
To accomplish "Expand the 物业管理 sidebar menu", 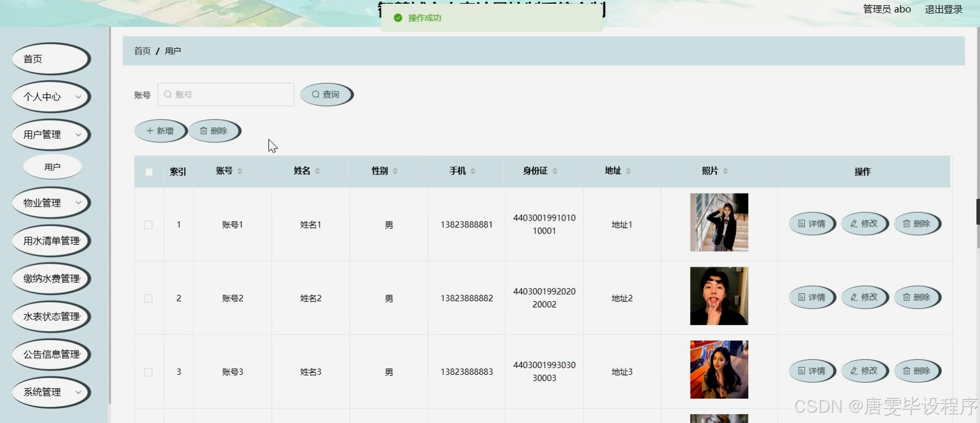I will click(x=51, y=203).
